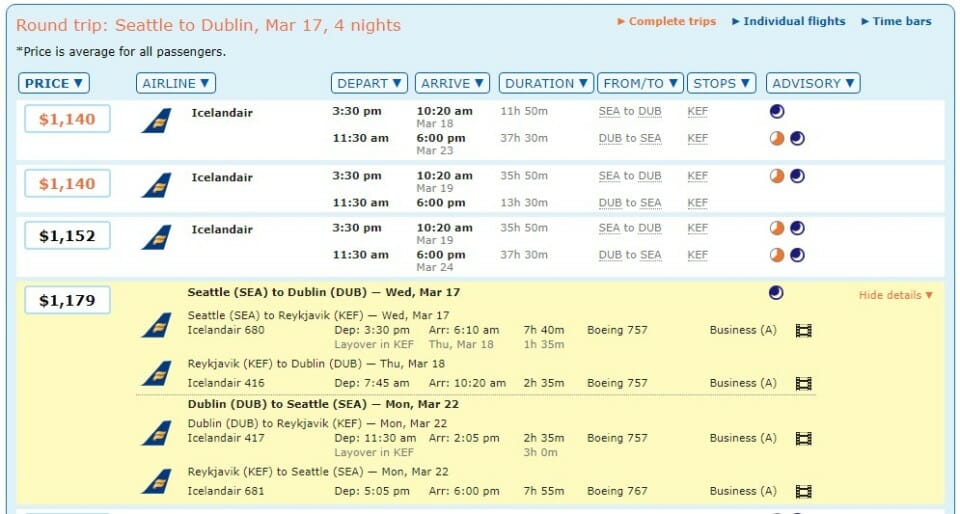Click KEF stop link on 11h 50m flight
The height and width of the screenshot is (514, 960).
pyautogui.click(x=697, y=111)
